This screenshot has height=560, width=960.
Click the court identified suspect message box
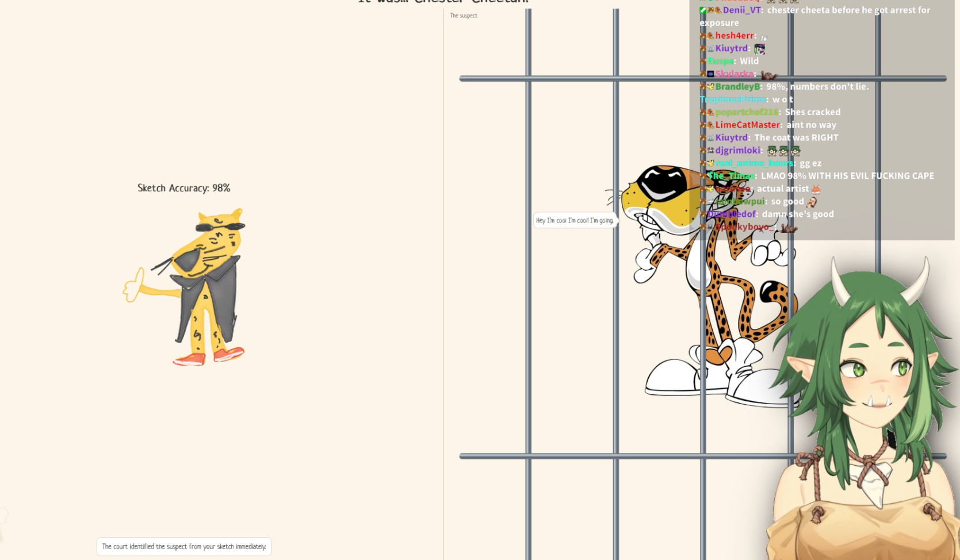tap(184, 546)
